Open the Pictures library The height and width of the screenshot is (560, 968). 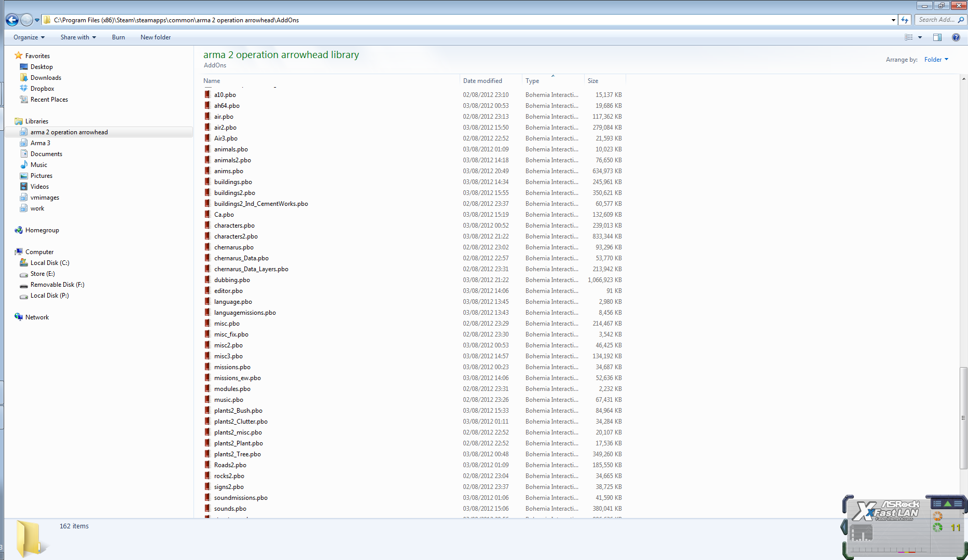(x=42, y=176)
